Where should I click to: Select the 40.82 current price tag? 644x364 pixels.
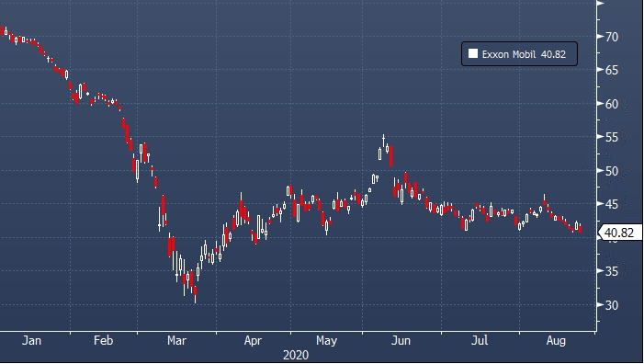(x=620, y=233)
